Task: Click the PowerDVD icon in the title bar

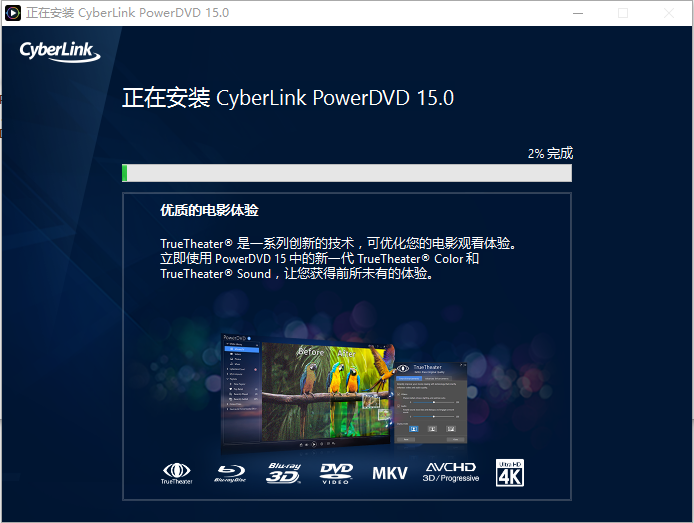Action: coord(12,13)
